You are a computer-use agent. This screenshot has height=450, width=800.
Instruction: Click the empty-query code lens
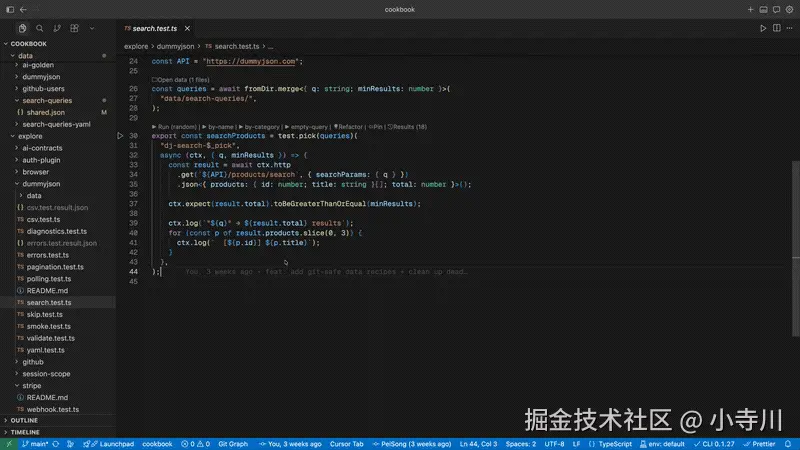click(x=306, y=127)
